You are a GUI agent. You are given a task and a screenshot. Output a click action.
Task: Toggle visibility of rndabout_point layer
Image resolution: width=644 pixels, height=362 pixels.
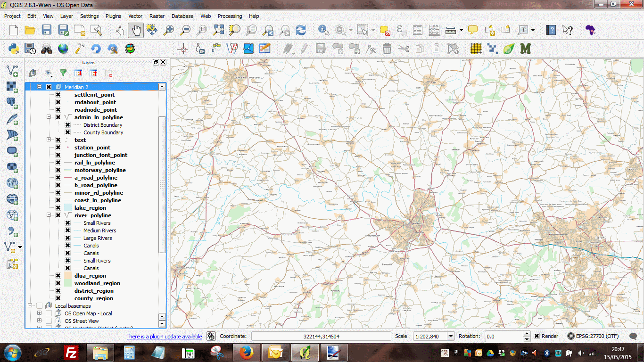tap(58, 102)
